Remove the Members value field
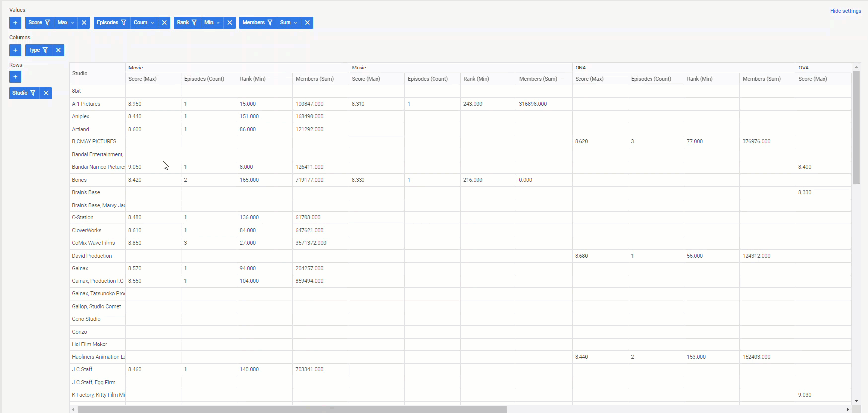This screenshot has width=868, height=413. (x=307, y=23)
